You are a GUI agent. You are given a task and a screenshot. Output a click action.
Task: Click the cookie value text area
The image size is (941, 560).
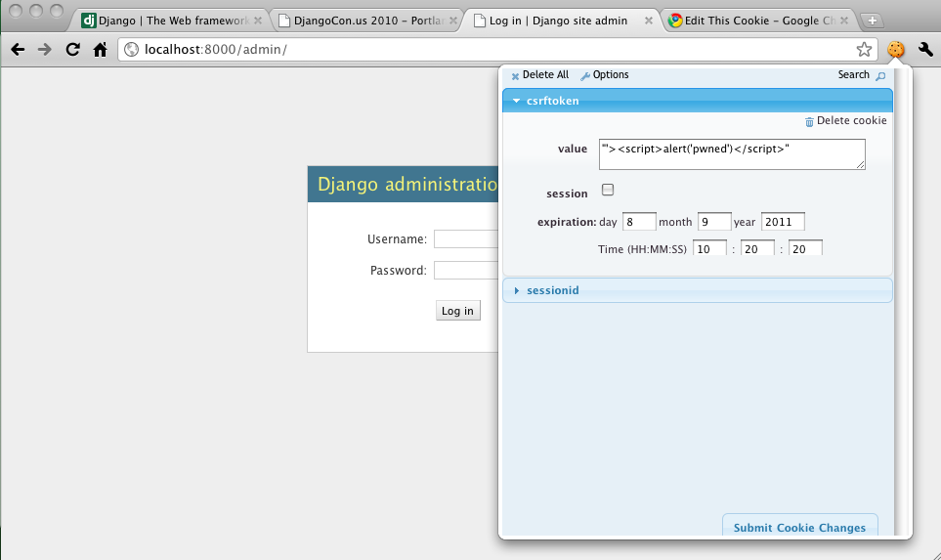tap(732, 154)
